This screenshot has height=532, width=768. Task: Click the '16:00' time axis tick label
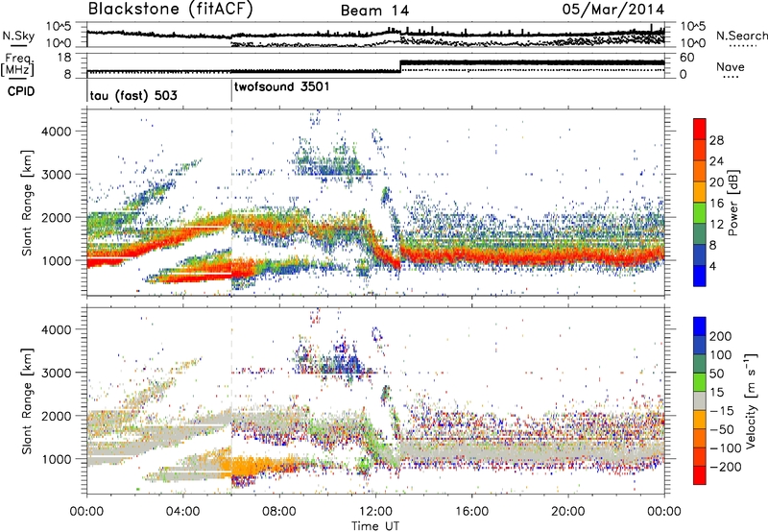471,512
